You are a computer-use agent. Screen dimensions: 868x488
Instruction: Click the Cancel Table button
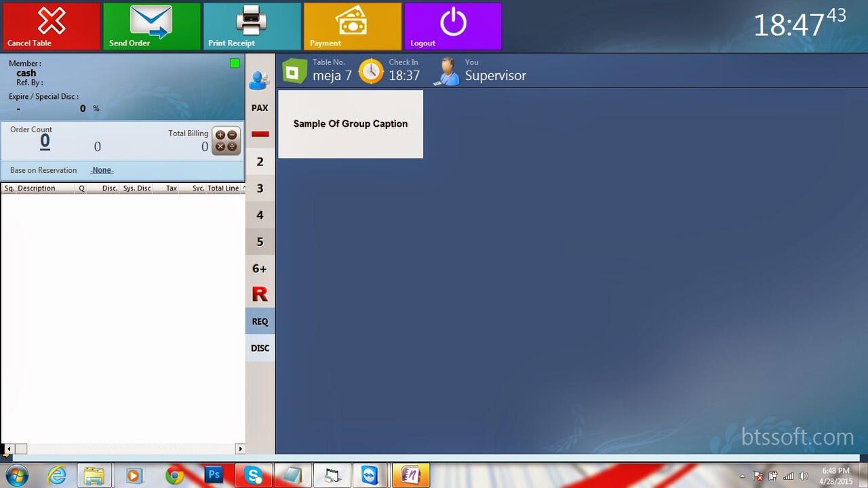51,26
